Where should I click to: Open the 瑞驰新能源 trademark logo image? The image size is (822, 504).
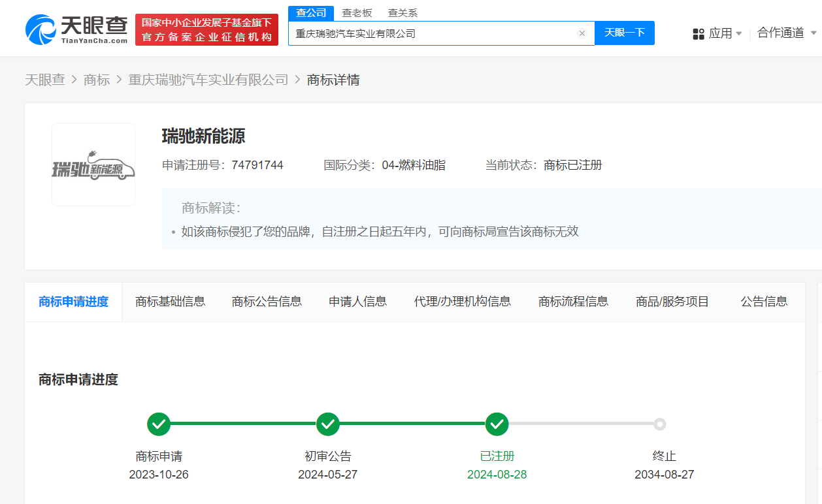(x=93, y=165)
